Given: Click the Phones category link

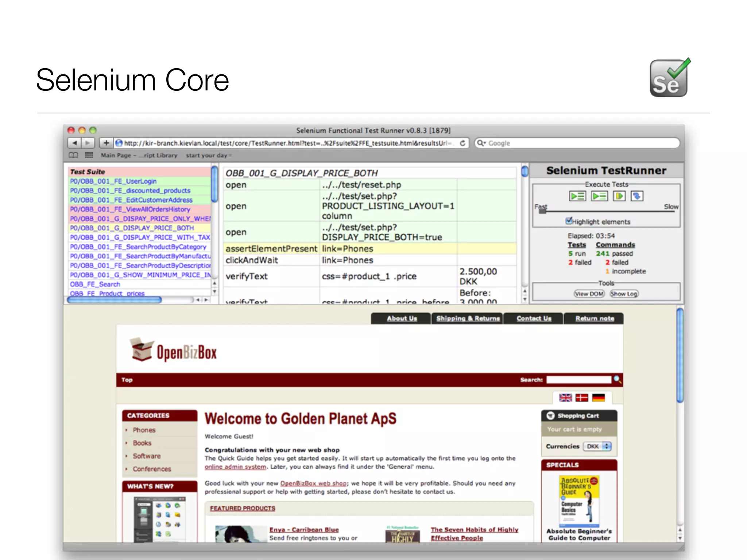Looking at the screenshot, I should point(144,430).
